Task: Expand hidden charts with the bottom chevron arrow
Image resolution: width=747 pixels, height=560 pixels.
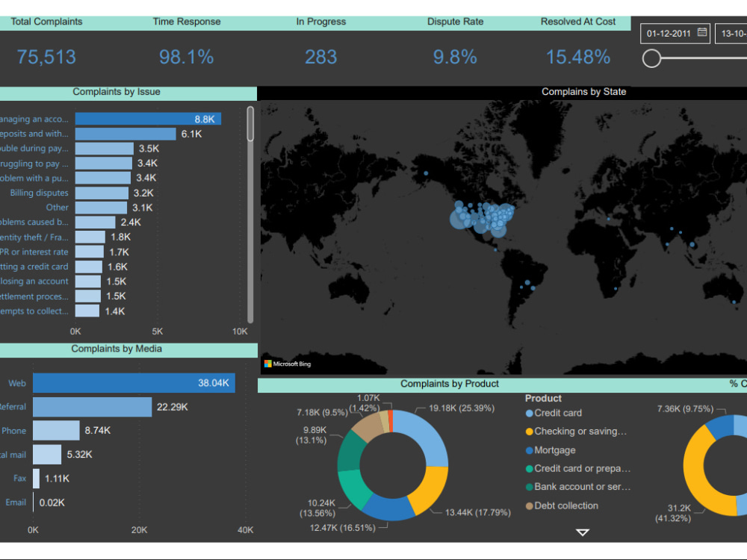Action: [x=581, y=532]
